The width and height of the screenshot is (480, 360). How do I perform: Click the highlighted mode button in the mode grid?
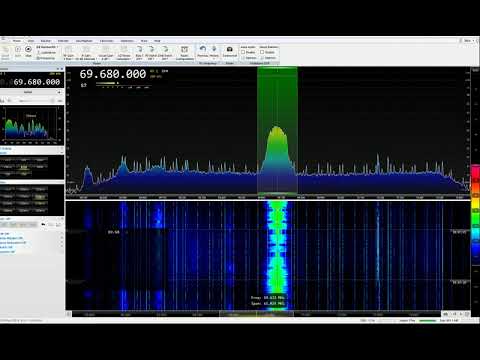tap(24, 167)
